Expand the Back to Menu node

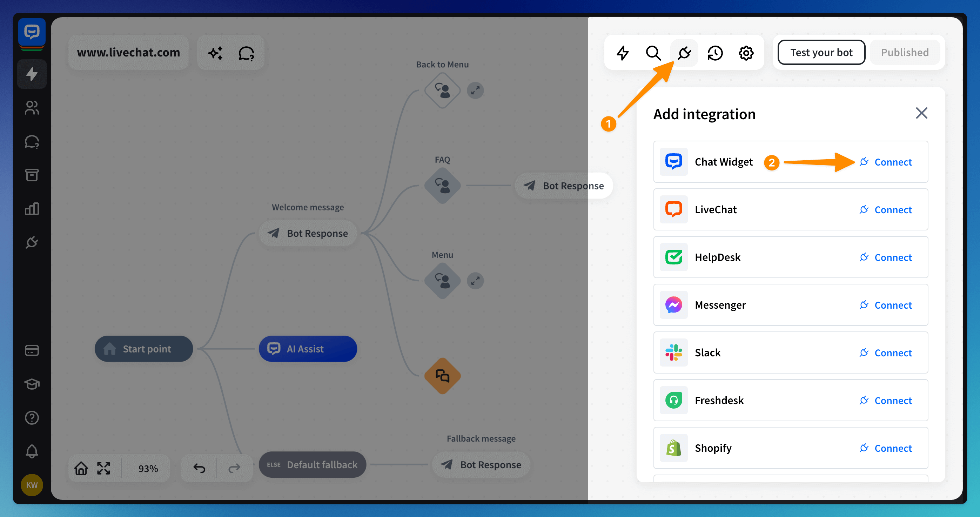point(475,90)
